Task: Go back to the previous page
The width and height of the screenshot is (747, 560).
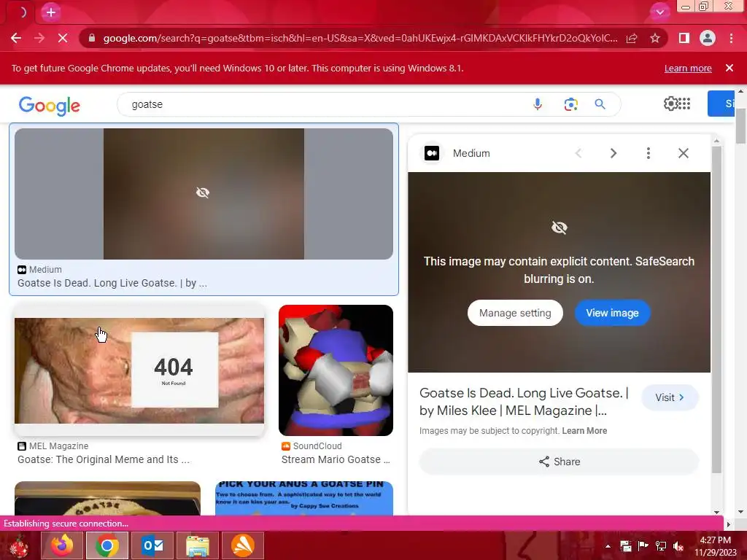Action: [x=16, y=38]
